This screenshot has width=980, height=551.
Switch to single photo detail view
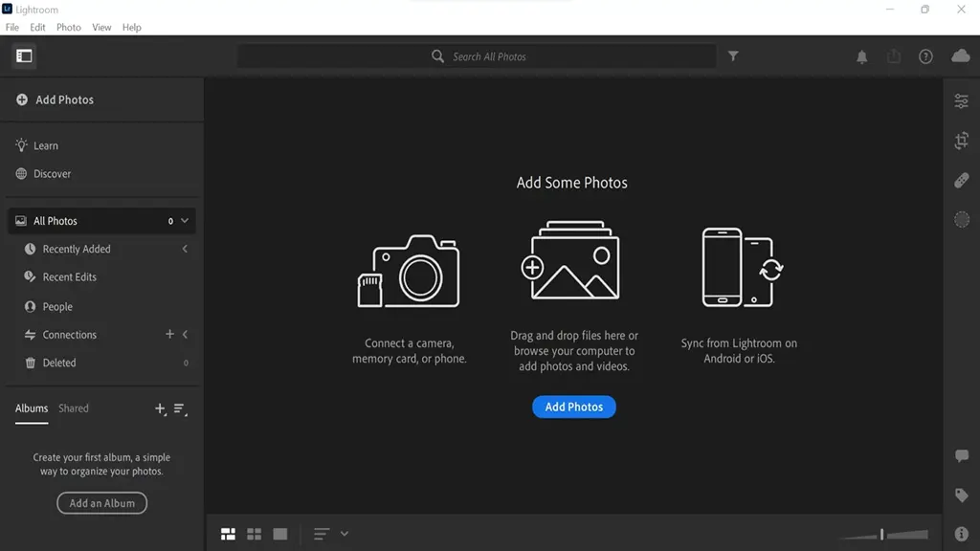280,534
